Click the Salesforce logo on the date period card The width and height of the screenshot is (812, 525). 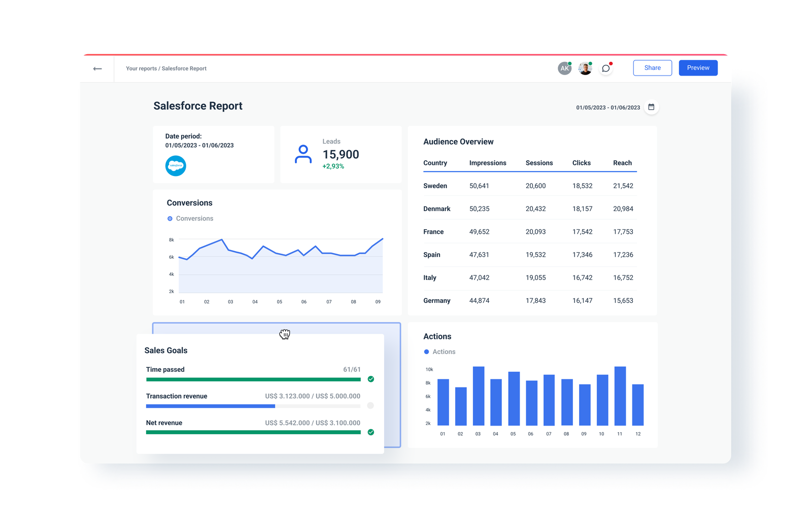(175, 166)
